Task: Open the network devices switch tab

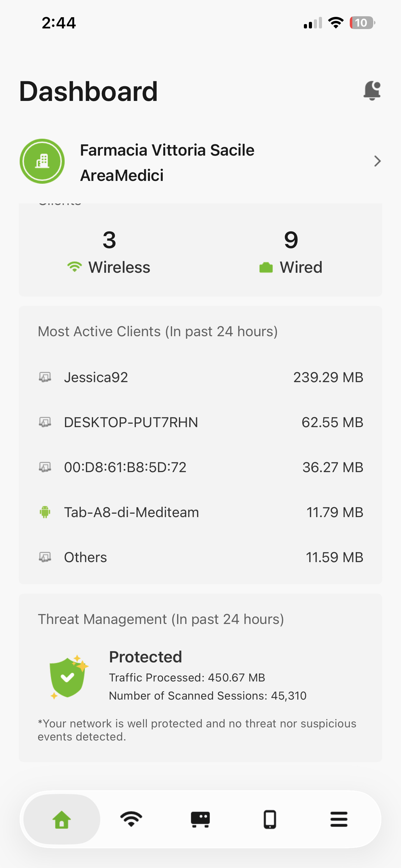Action: coord(200,819)
